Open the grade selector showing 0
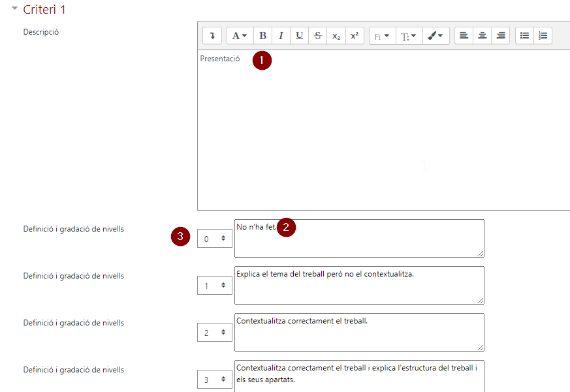This screenshot has width=570, height=392. [x=214, y=239]
